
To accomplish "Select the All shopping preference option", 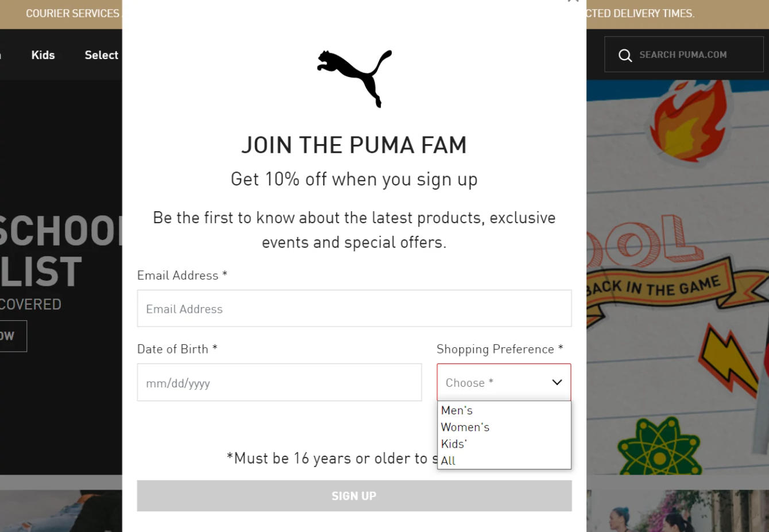I will (x=449, y=460).
